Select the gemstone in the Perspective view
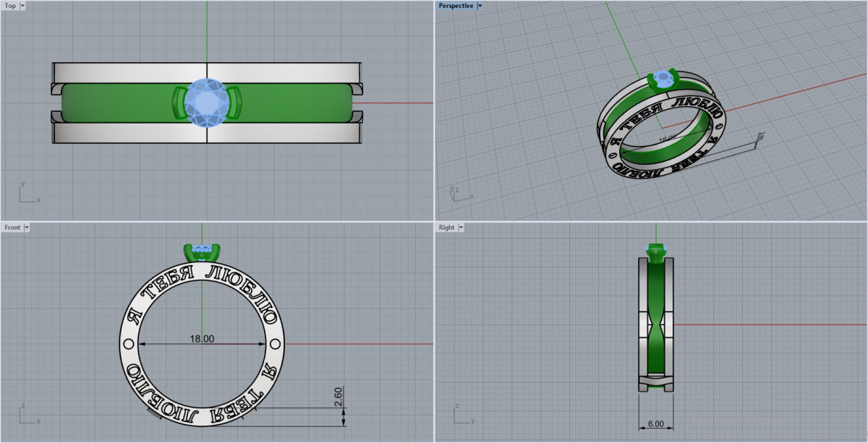868x443 pixels. [662, 77]
